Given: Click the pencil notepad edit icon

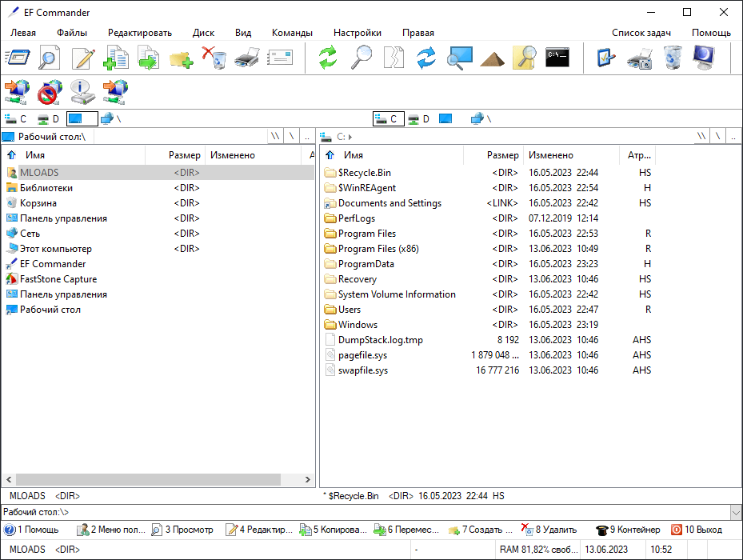Looking at the screenshot, I should [83, 58].
